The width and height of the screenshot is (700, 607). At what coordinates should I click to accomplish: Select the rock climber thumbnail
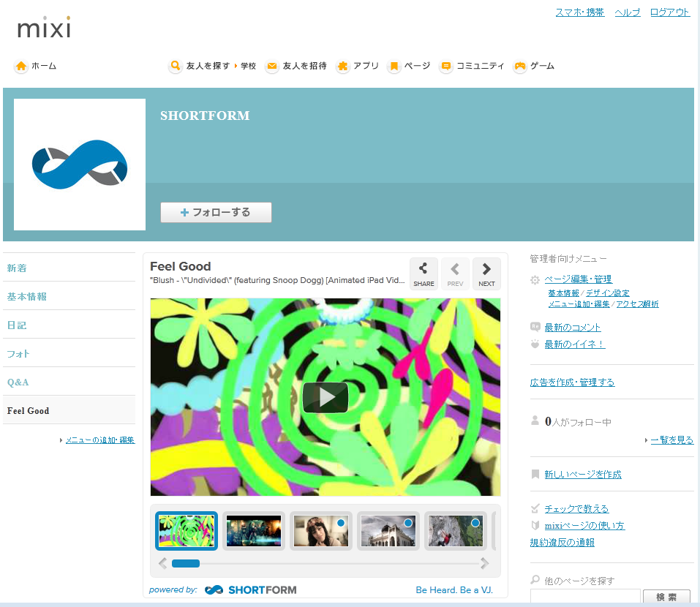pos(456,531)
